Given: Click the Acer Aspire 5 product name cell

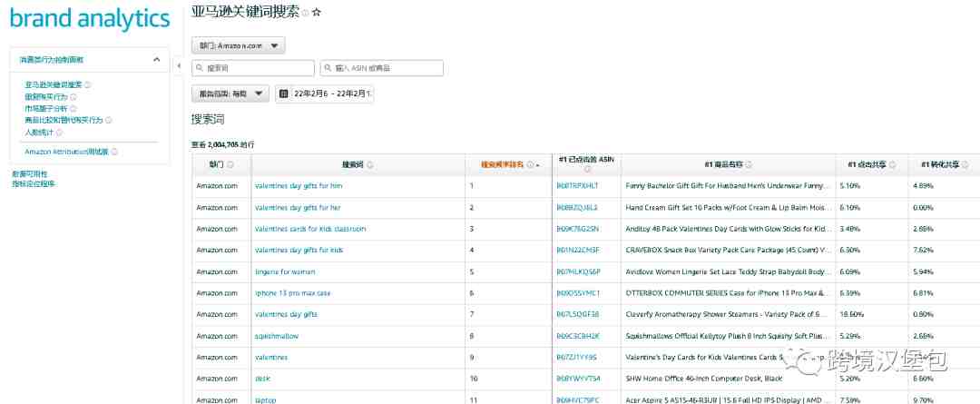Looking at the screenshot, I should [x=728, y=399].
